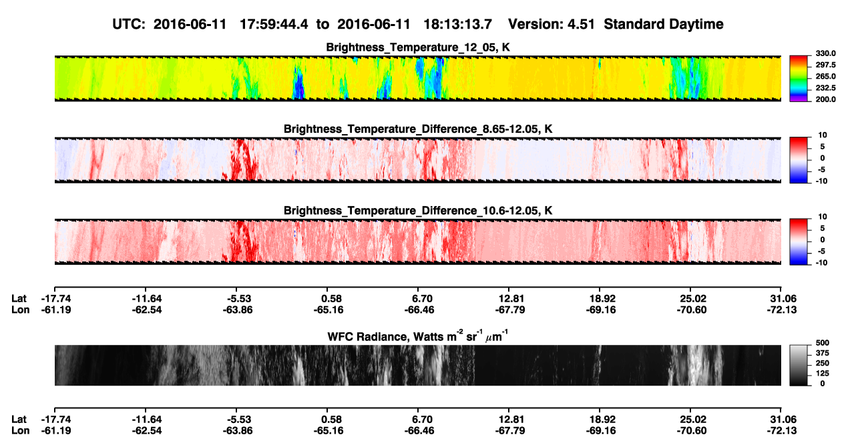Click the 'Brightness_Temperature_Difference_10.6-12.05, K' title
Viewport: 868px width, 445px height.
418,211
